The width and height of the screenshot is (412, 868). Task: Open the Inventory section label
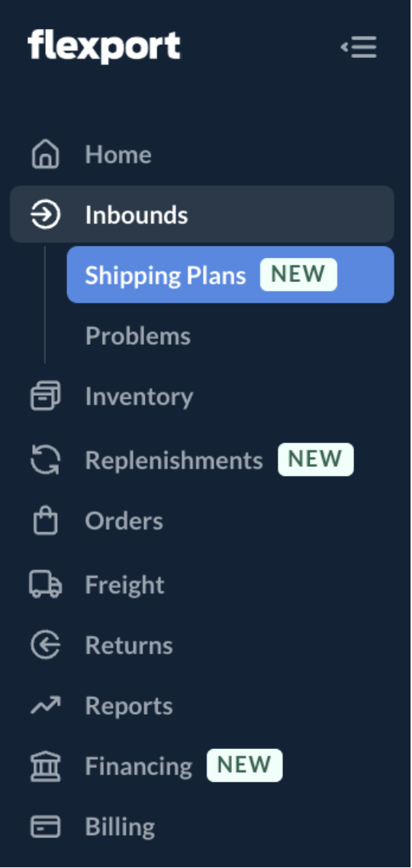[x=139, y=397]
